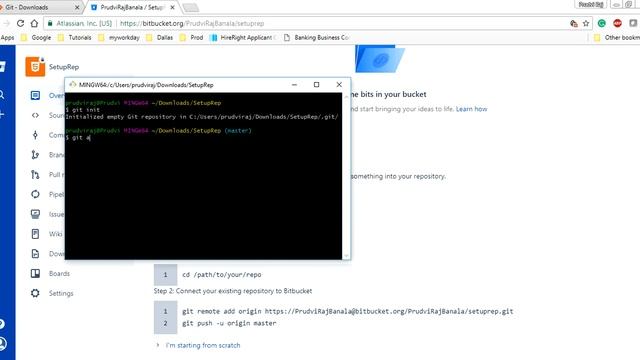
Task: Open the Issues icon in sidebar
Action: 36,214
